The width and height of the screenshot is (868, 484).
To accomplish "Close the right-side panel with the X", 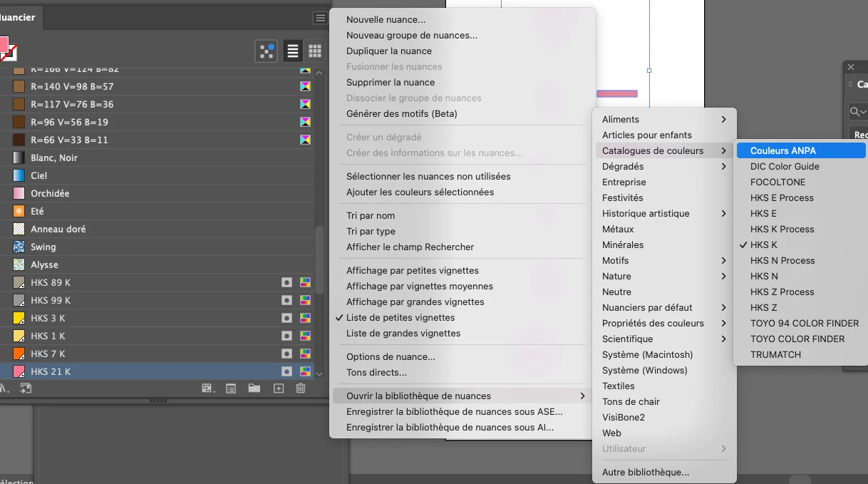I will point(850,67).
